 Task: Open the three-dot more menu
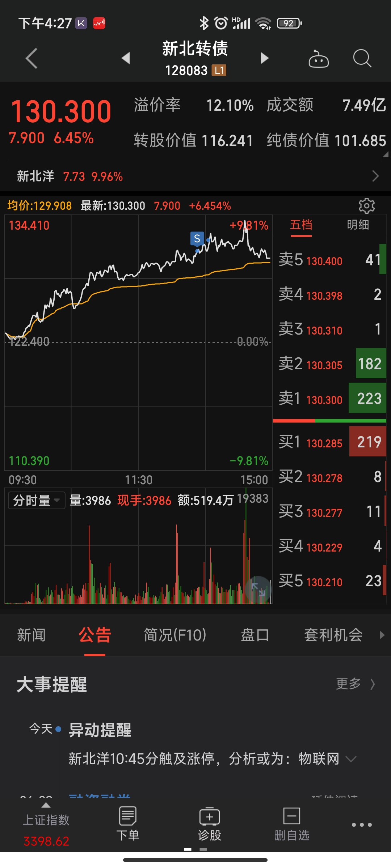[x=362, y=825]
